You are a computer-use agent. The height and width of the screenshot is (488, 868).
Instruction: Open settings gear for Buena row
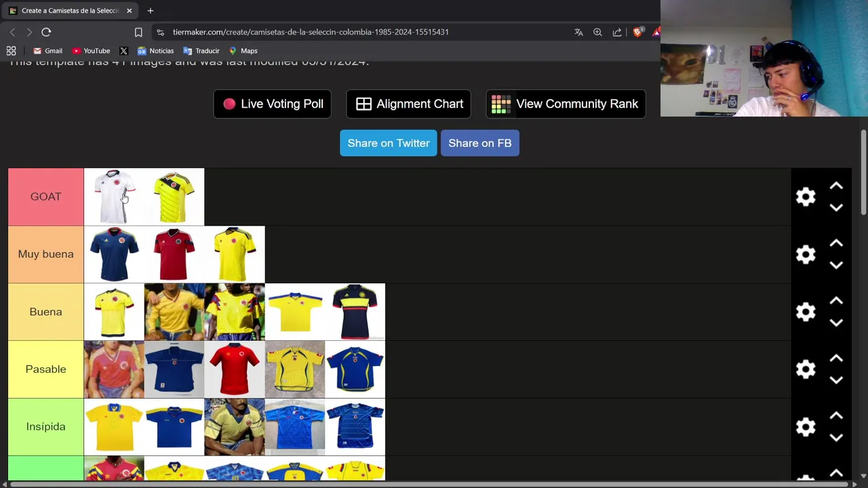point(806,312)
